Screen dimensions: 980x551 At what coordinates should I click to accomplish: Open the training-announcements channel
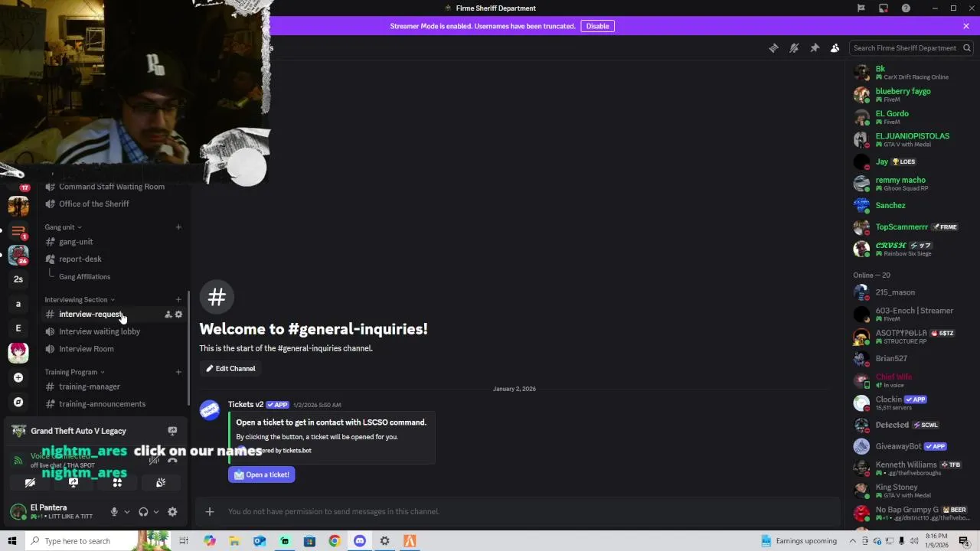coord(113,404)
